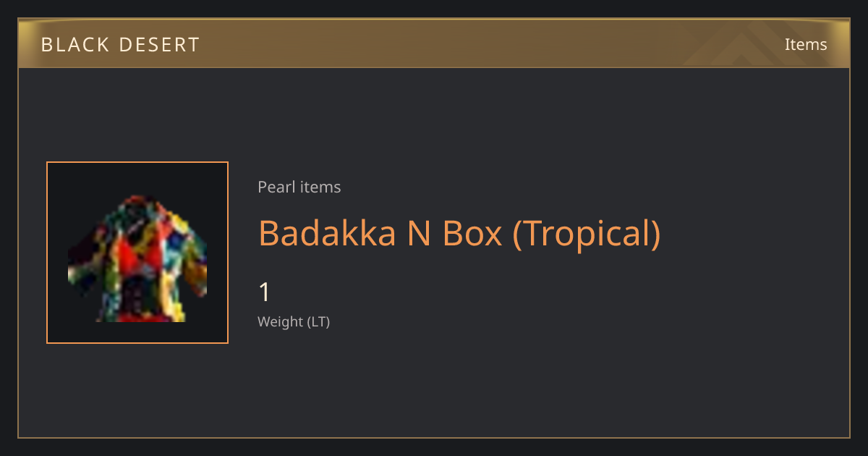Screen dimensions: 868x456
Task: Select the Pearl items category label
Action: click(x=299, y=187)
